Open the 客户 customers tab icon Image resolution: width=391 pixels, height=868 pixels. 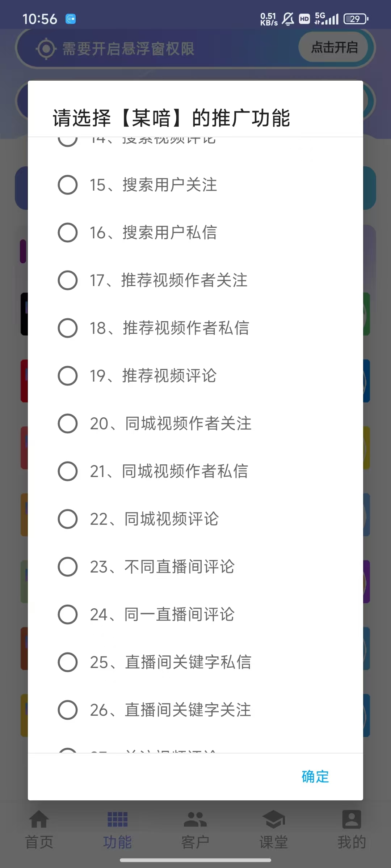(195, 820)
